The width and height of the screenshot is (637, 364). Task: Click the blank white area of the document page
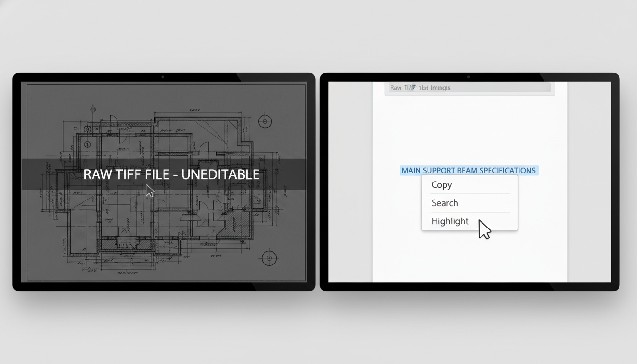(469, 128)
